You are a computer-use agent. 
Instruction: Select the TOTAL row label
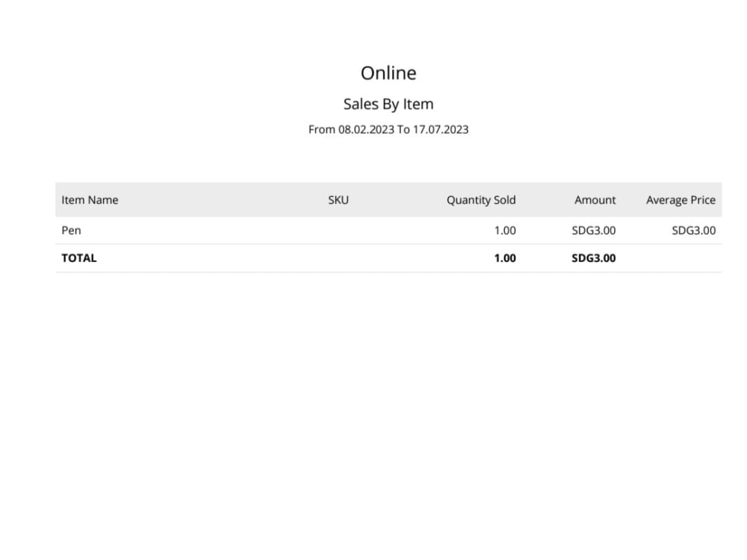coord(79,258)
